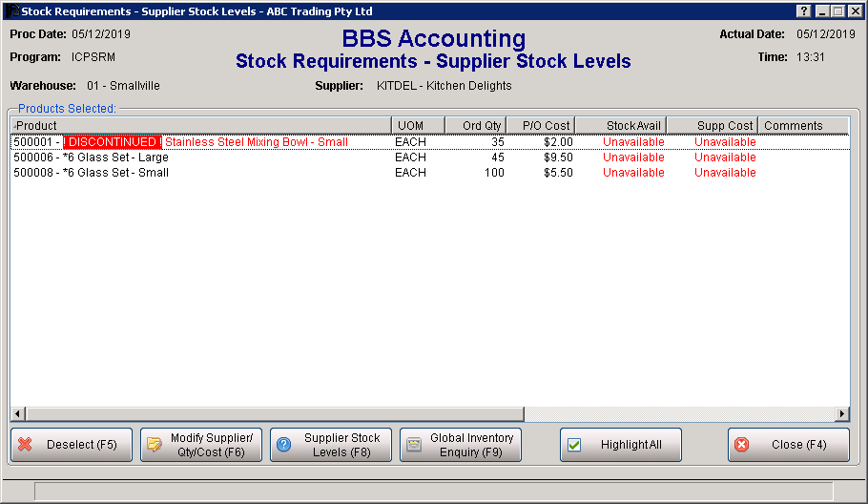Click the UOM column header
Image resolution: width=868 pixels, height=504 pixels.
click(418, 125)
